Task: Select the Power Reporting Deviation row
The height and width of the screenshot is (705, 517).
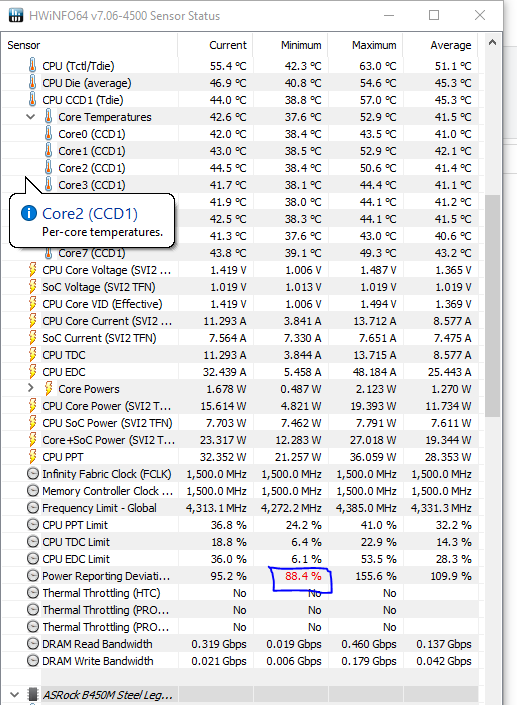Action: click(239, 576)
